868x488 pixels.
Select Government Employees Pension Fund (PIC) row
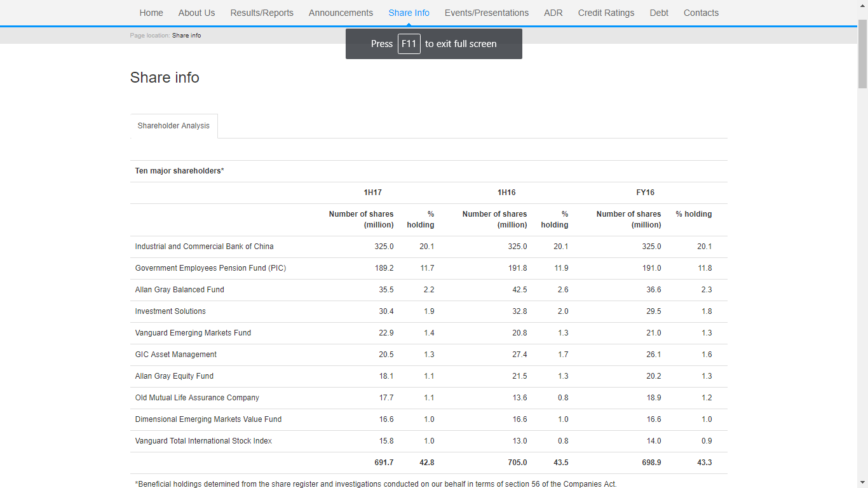pyautogui.click(x=429, y=268)
